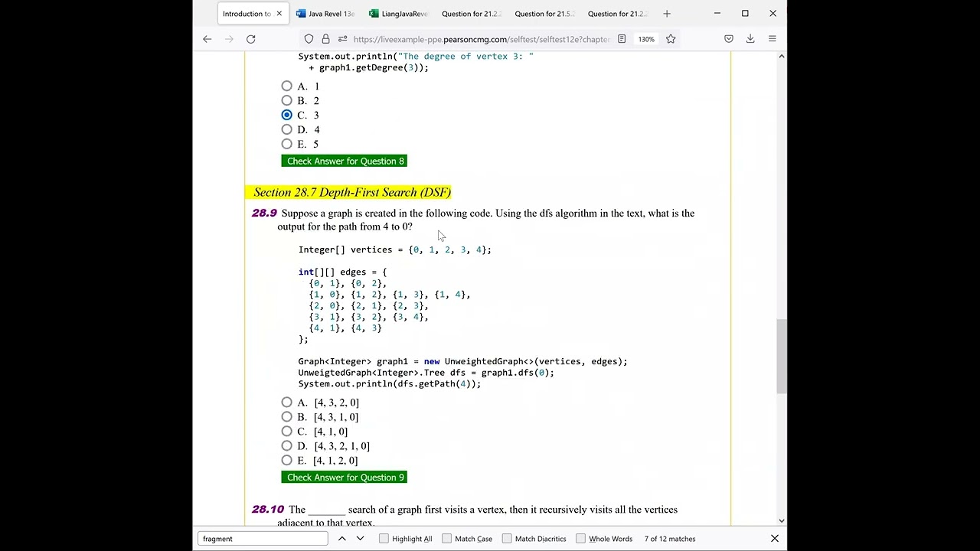Select option C. 3 for Question 8
Image resolution: width=980 pixels, height=551 pixels.
(x=286, y=115)
